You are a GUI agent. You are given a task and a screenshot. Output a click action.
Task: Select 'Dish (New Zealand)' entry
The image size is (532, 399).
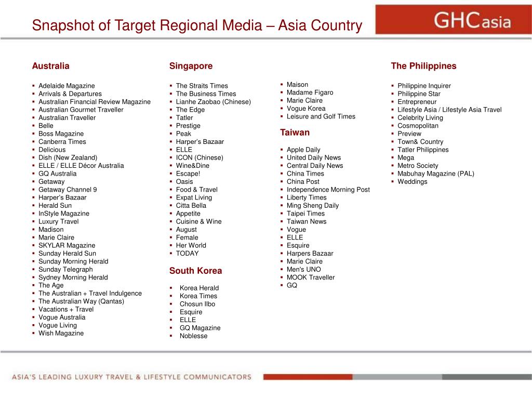pos(68,157)
